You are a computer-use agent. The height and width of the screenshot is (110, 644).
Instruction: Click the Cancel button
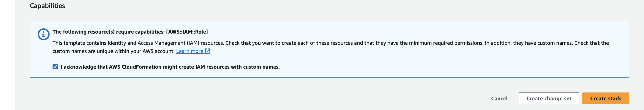(499, 98)
